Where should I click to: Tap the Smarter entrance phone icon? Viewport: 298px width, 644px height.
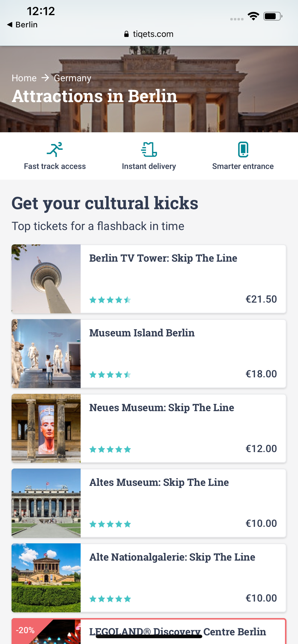[x=243, y=150]
